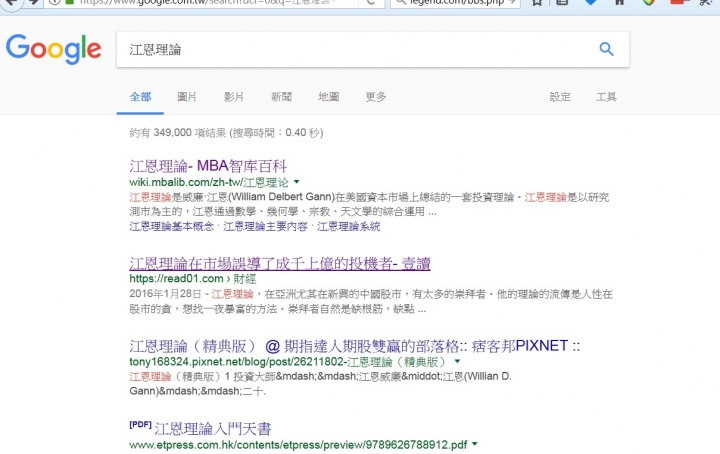The image size is (720, 454).
Task: Open the 設定 menu
Action: pos(560,97)
